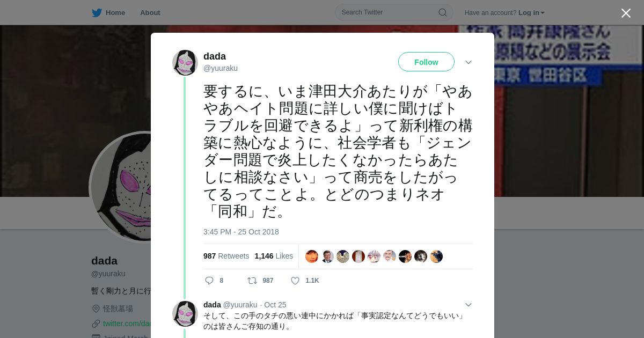Open the About menu item
Screen dimensions: 644x338
(x=150, y=13)
